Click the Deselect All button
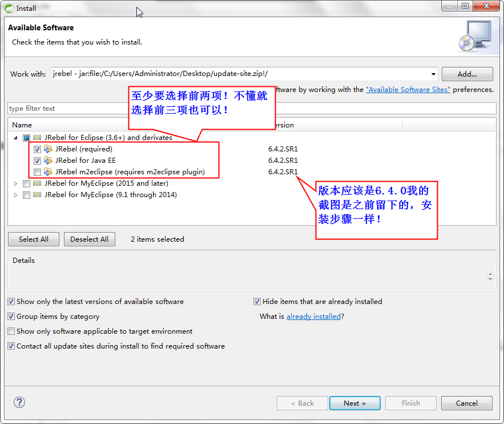 (x=90, y=239)
